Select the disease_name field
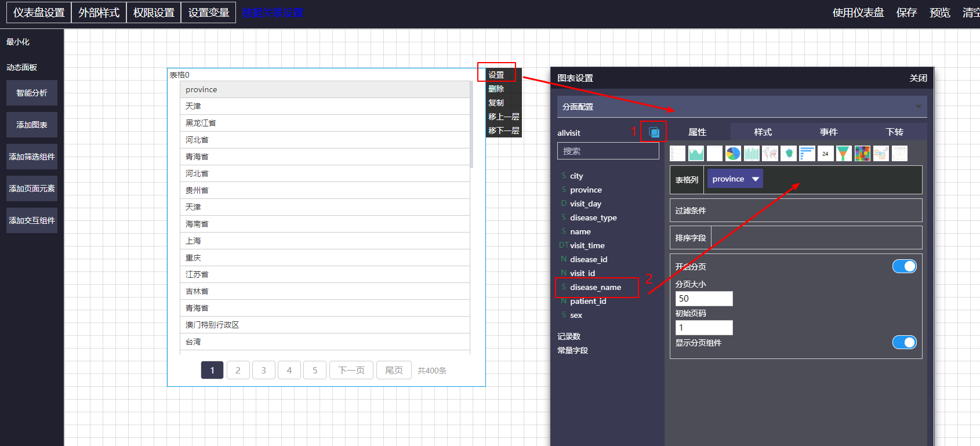The width and height of the screenshot is (980, 446). pos(596,287)
